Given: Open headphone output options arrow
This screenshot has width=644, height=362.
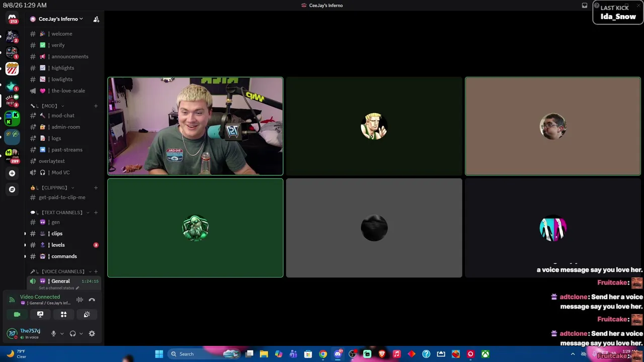Looking at the screenshot, I should [81, 333].
